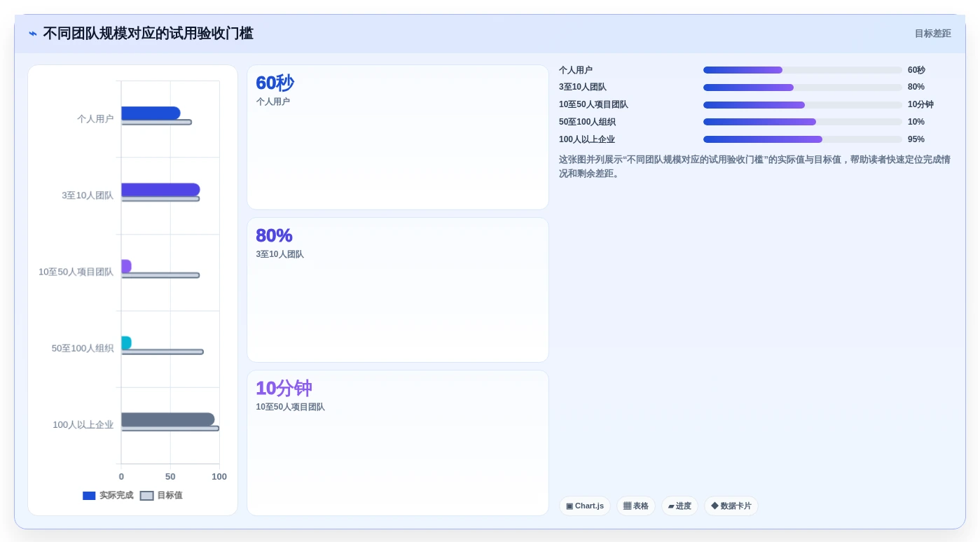
Task: Click the 3至10人团队 progress bar
Action: pyautogui.click(x=803, y=88)
